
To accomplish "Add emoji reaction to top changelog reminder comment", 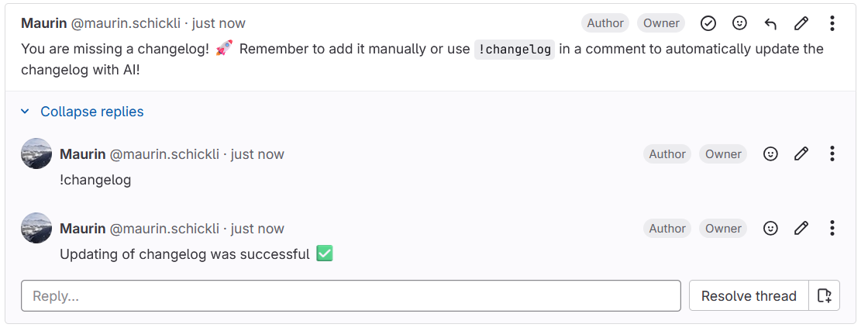I will pos(739,23).
